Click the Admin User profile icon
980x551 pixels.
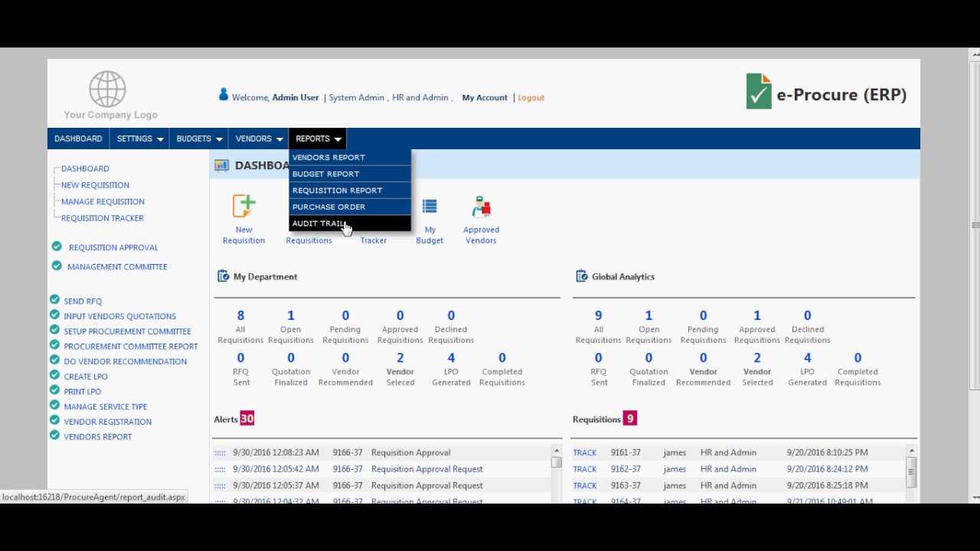coord(224,95)
